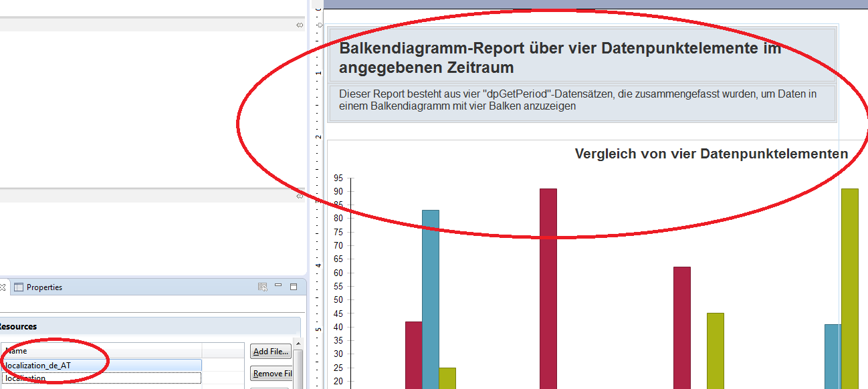This screenshot has width=868, height=389.
Task: Click the tallest red bar in the chart
Action: tap(548, 287)
